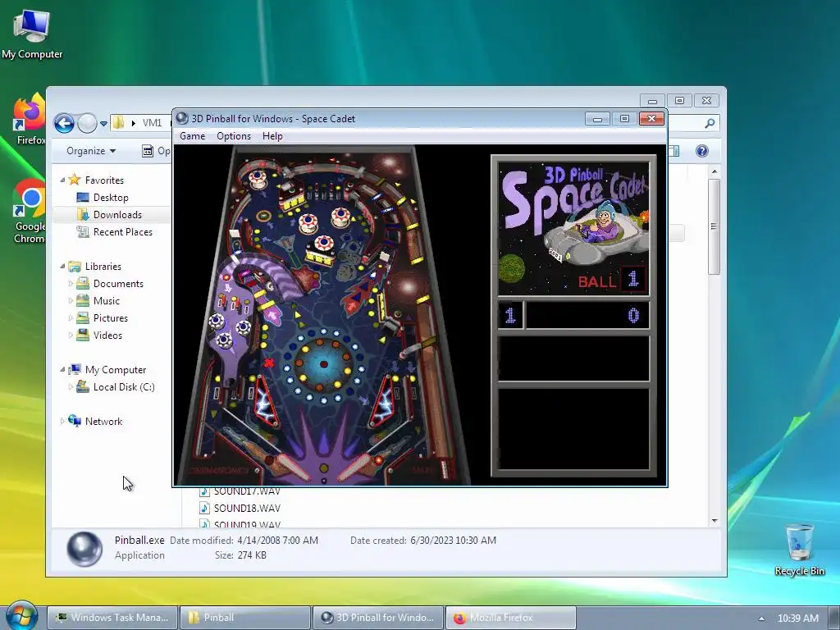Click the Music library icon
This screenshot has width=840, height=630.
[83, 300]
